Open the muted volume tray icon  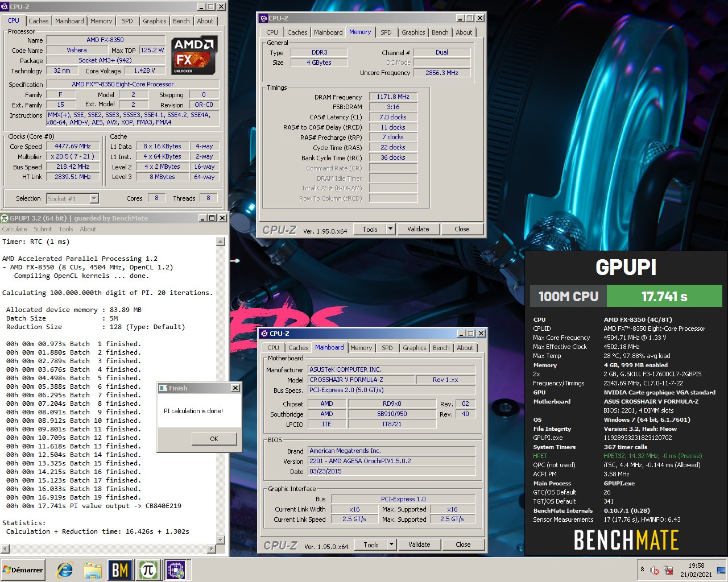point(655,570)
